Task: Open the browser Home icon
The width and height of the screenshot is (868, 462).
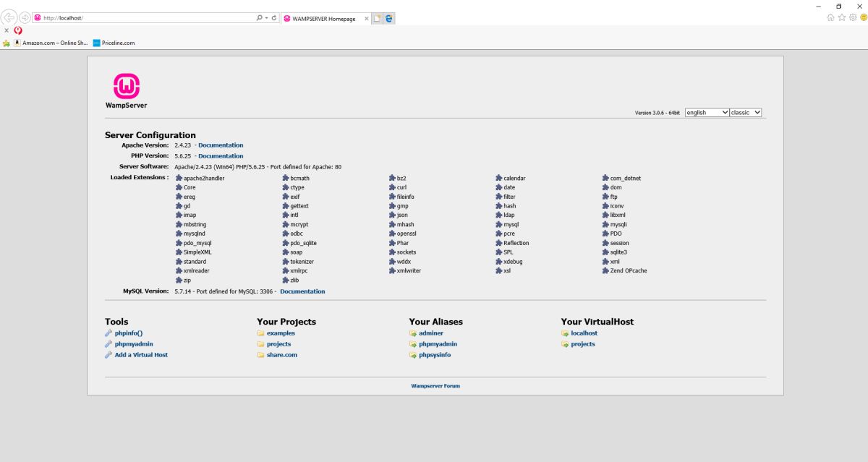Action: point(831,17)
